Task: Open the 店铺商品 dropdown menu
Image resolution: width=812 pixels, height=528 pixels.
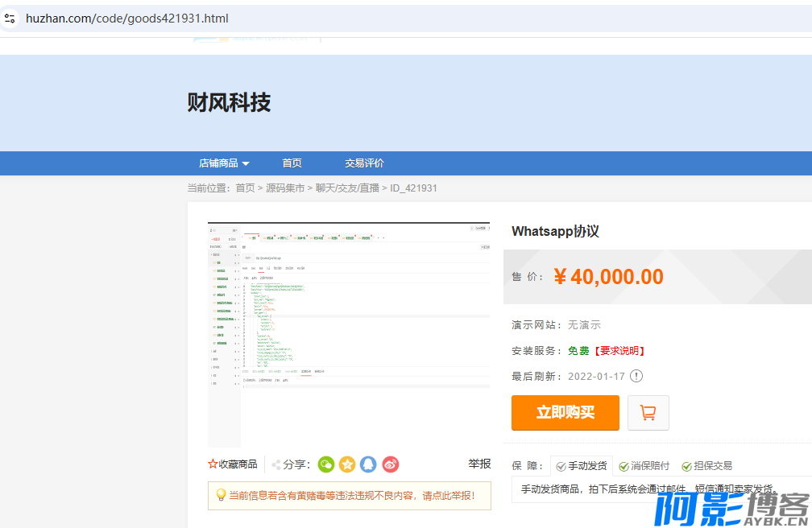Action: click(224, 163)
